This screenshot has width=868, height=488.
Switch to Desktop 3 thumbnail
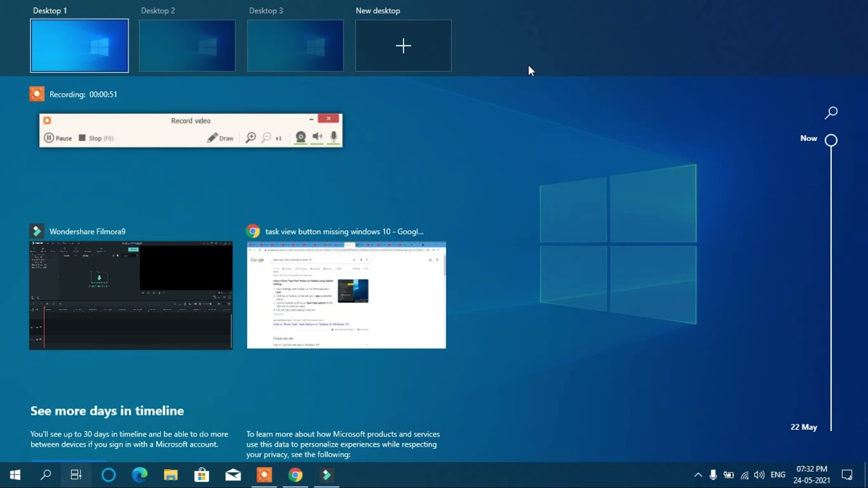[295, 45]
